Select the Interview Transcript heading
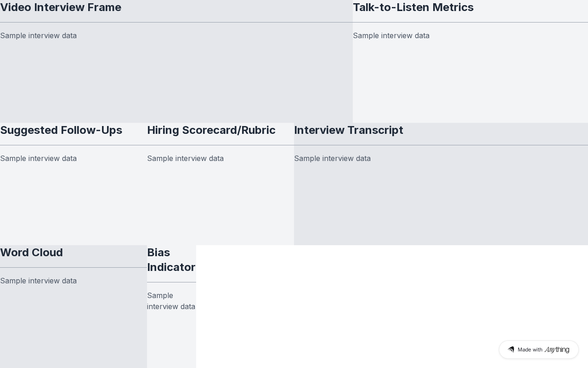Viewport: 588px width, 368px height. pyautogui.click(x=349, y=130)
